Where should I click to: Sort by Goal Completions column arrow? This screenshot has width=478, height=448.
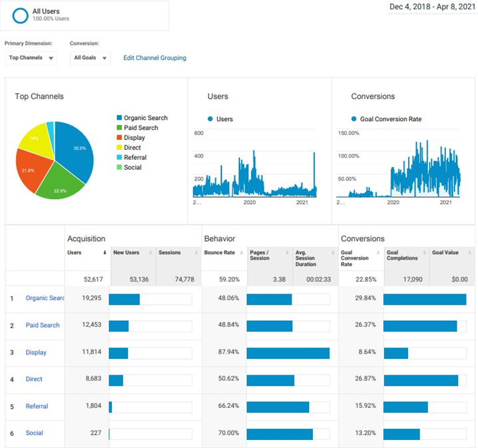coord(424,252)
